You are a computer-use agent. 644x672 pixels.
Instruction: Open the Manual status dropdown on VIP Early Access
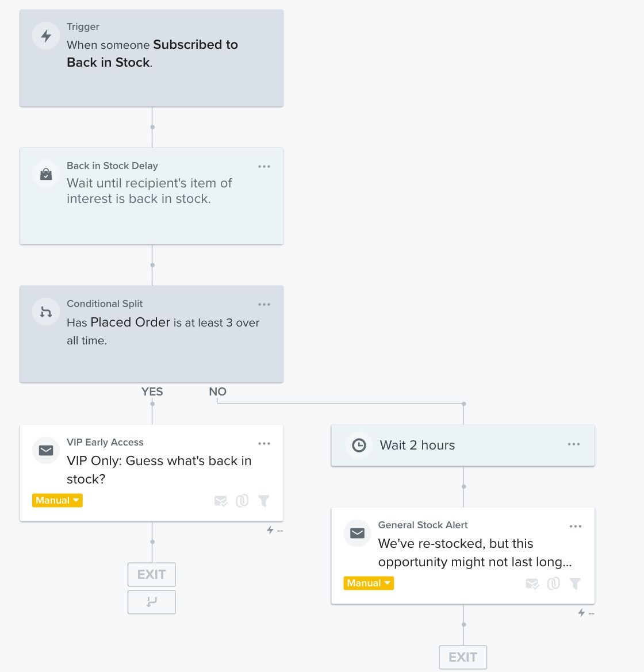point(57,500)
